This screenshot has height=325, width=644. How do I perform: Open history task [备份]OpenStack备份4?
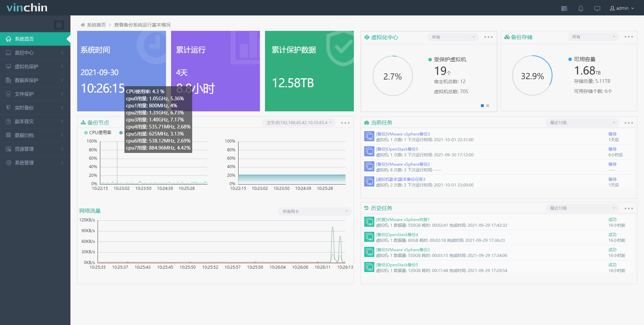pos(397,234)
